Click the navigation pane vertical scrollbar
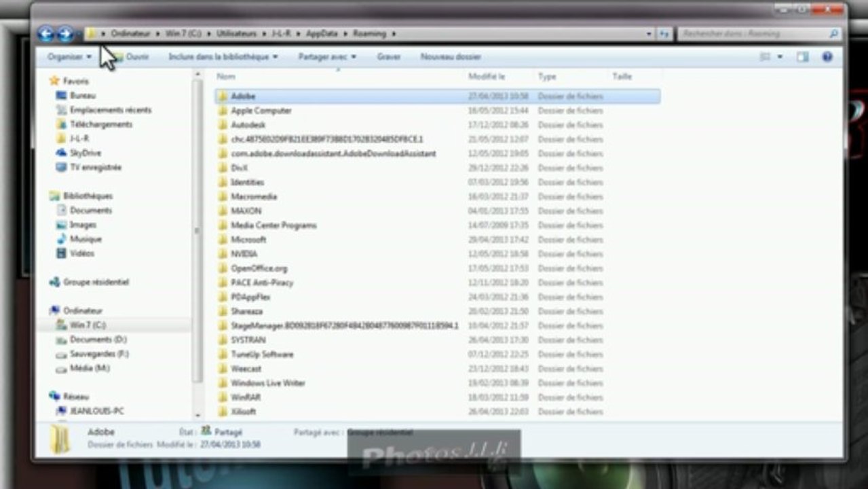 pos(197,231)
